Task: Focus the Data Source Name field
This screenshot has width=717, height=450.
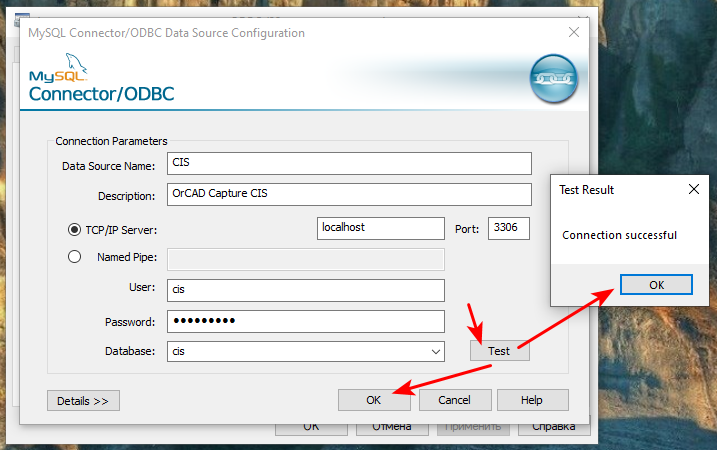Action: pyautogui.click(x=349, y=164)
